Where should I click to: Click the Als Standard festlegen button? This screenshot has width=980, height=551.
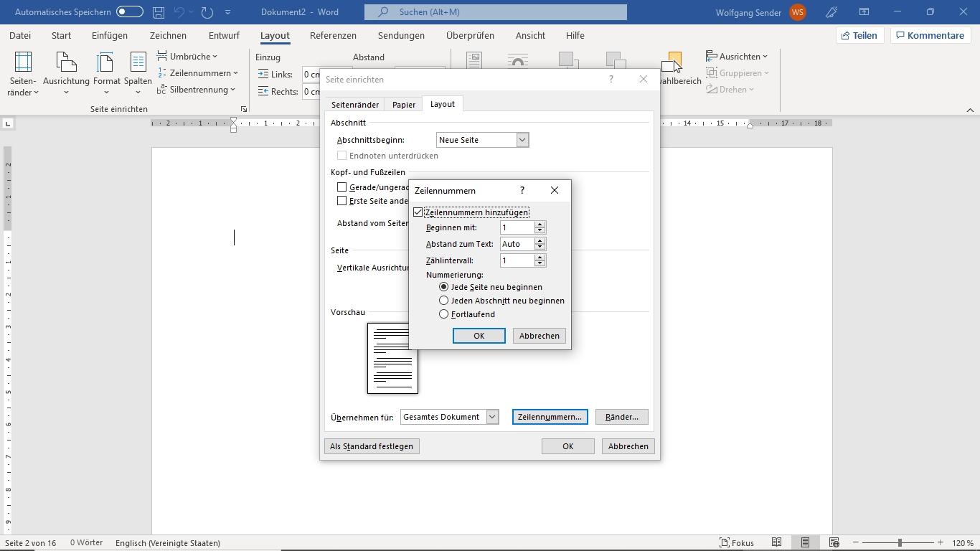click(x=372, y=446)
